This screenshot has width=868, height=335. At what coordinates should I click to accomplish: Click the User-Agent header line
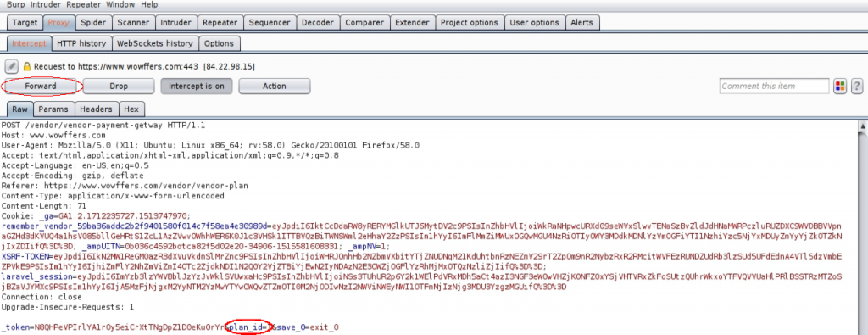(210, 145)
